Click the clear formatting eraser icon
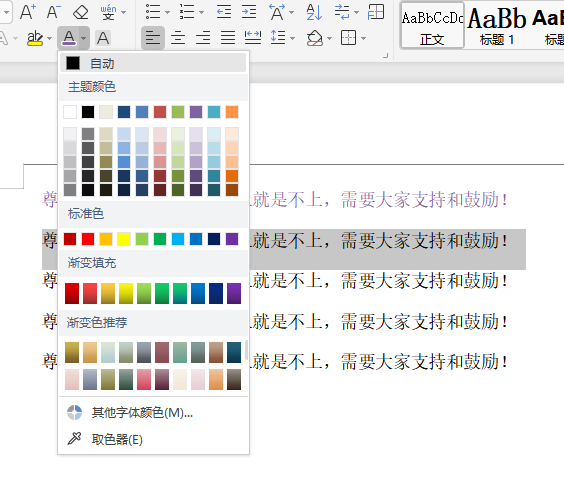The height and width of the screenshot is (477, 564). (80, 12)
